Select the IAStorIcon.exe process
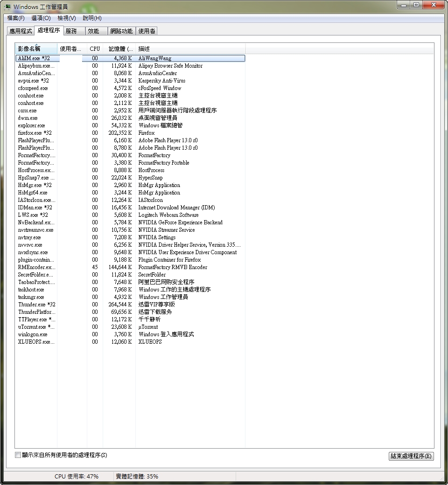Image resolution: width=448 pixels, height=485 pixels. 130,200
